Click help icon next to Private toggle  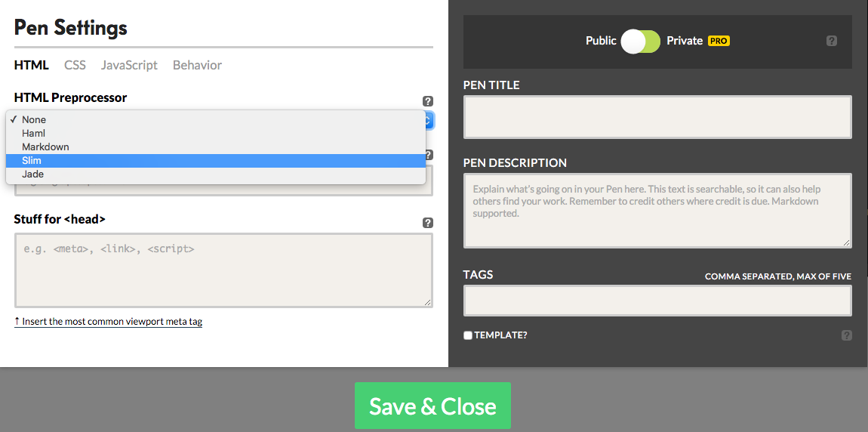pos(832,41)
